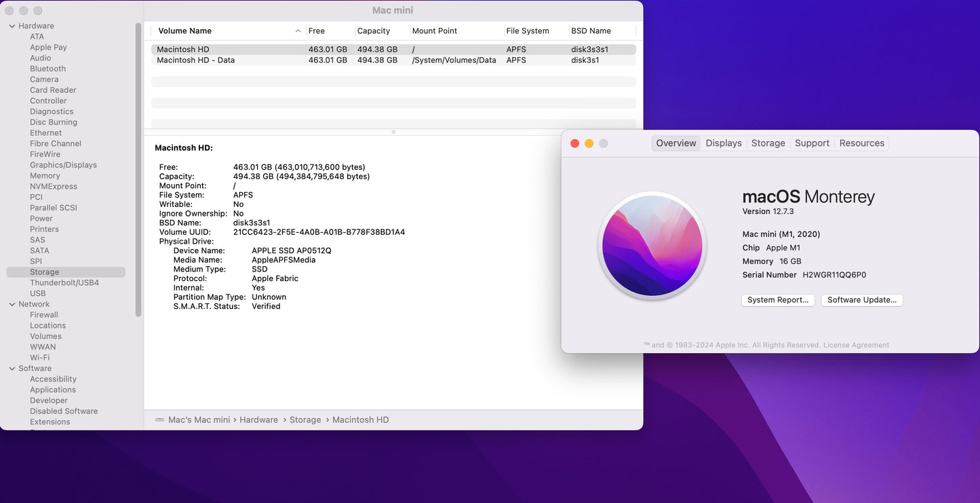Select Locations under Network
Image resolution: width=980 pixels, height=503 pixels.
(x=47, y=326)
